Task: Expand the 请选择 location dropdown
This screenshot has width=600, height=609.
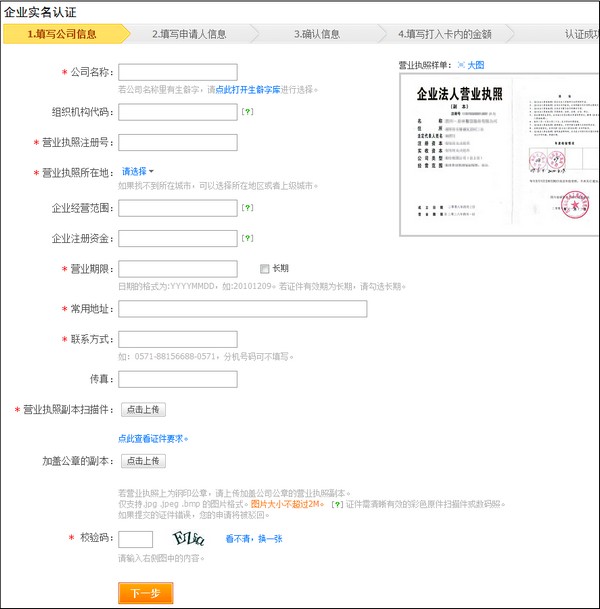Action: pyautogui.click(x=138, y=172)
